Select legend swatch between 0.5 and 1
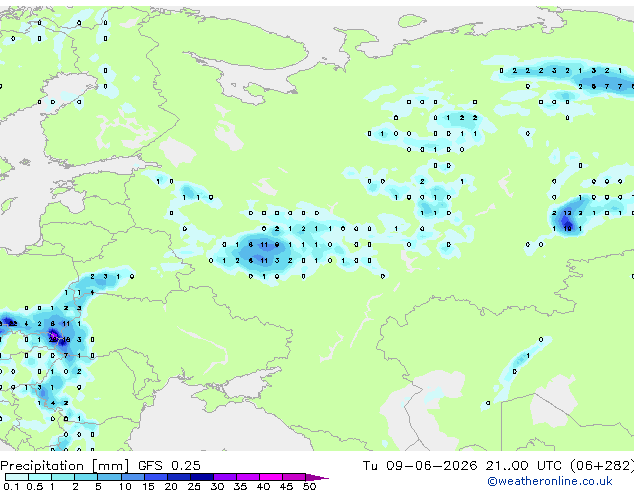The image size is (634, 490). (40, 477)
